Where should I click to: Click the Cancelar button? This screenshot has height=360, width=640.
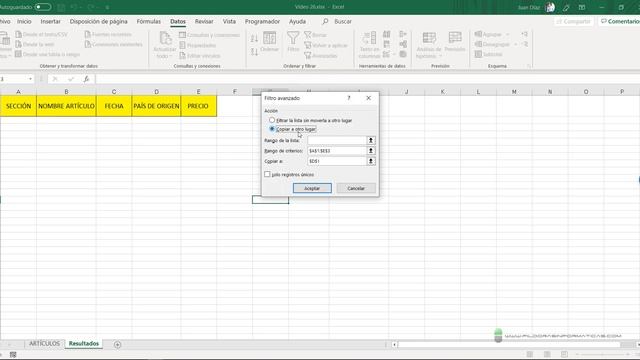coord(356,188)
